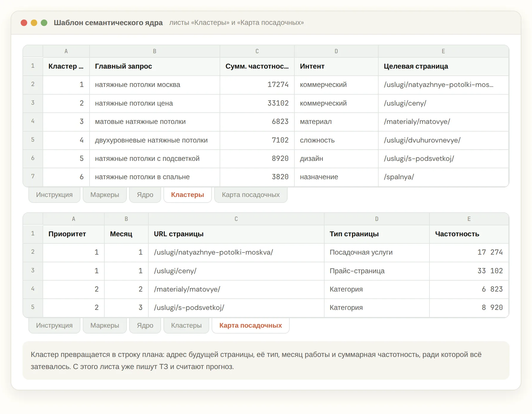
Task: Click the truncated Сумм. частотнос… header cell
Action: pyautogui.click(x=257, y=67)
